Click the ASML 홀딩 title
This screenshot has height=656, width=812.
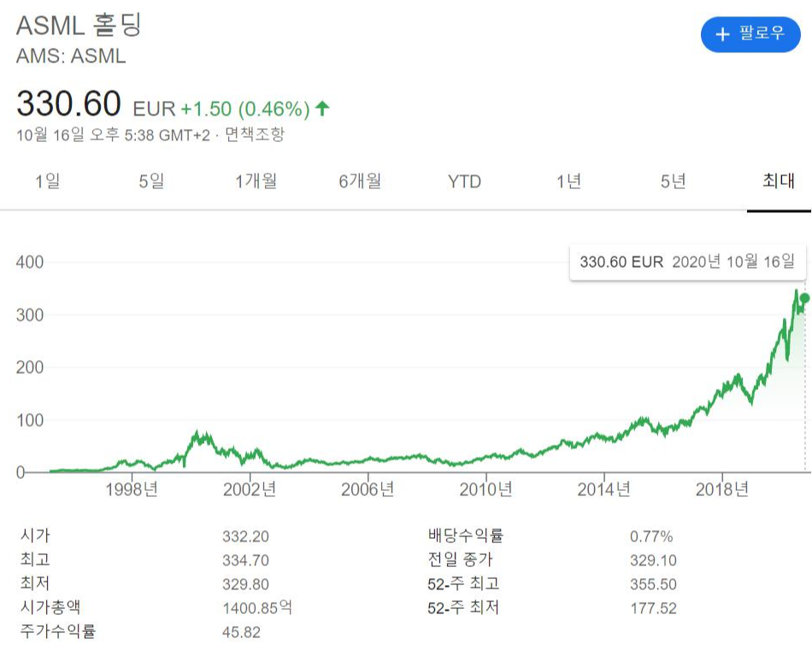click(79, 25)
